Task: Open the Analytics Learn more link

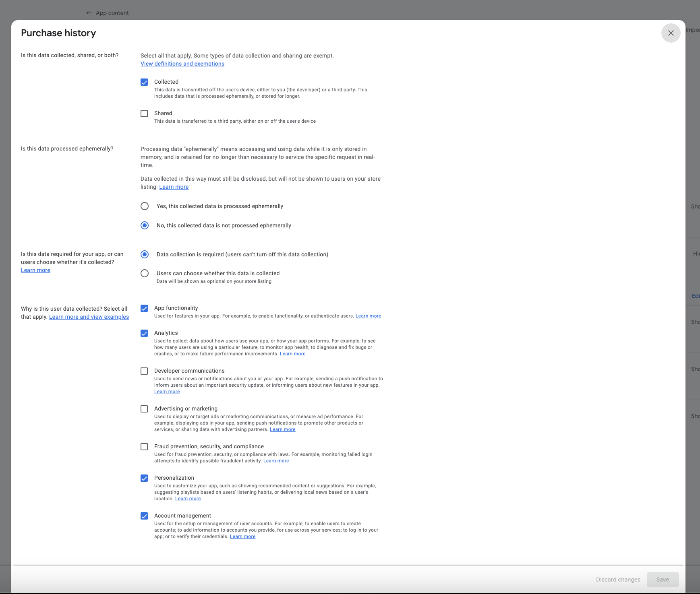Action: [292, 353]
